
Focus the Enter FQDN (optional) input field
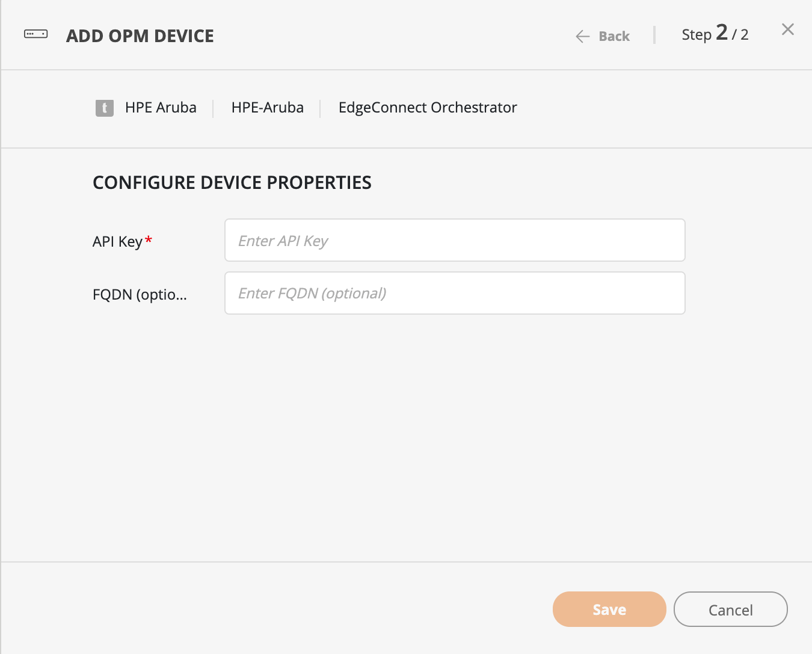click(454, 294)
